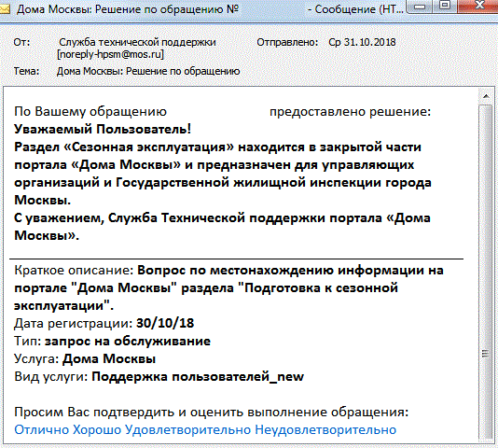Click the Услуга value Дома Москвы

coord(109,359)
